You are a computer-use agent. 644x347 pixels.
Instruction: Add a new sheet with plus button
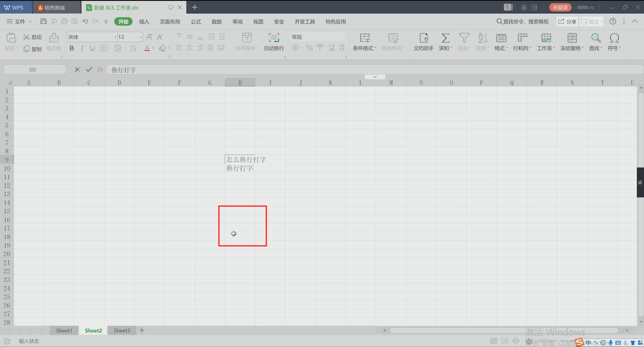tap(142, 330)
